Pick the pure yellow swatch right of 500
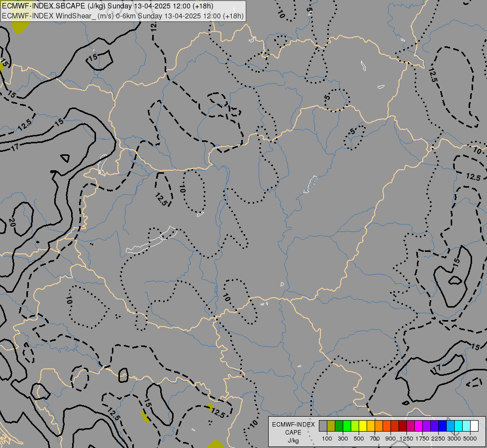The height and width of the screenshot is (448, 487). pyautogui.click(x=363, y=426)
